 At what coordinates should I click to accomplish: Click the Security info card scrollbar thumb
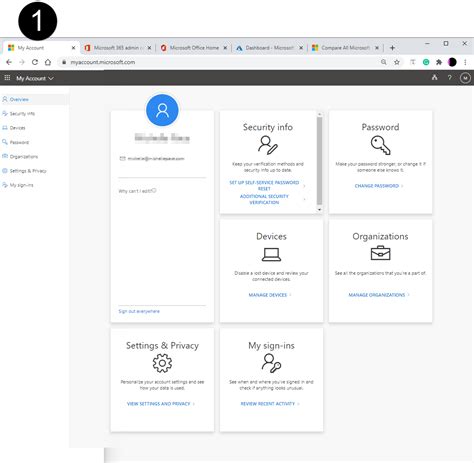tap(320, 161)
